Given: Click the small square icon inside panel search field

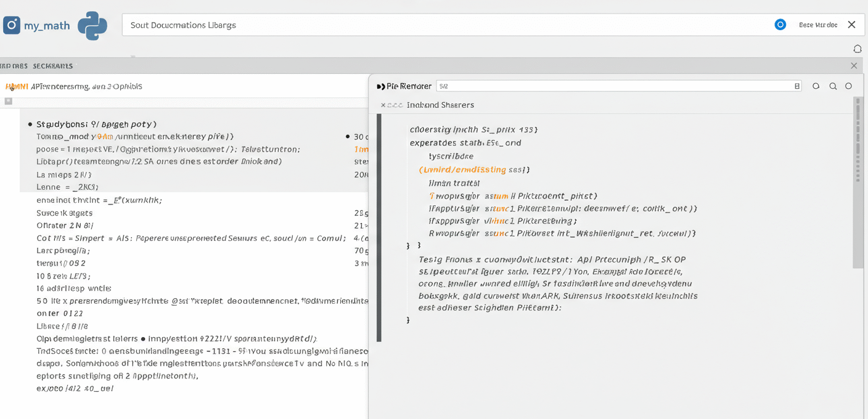Looking at the screenshot, I should click(796, 86).
